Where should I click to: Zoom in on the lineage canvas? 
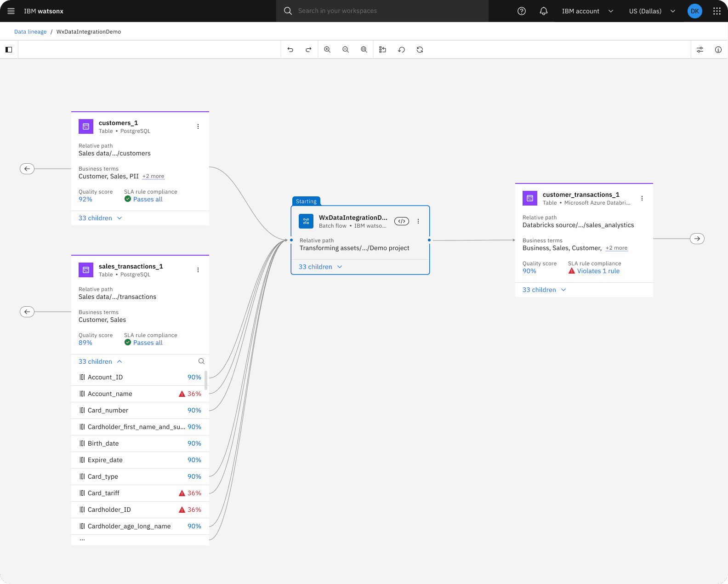click(x=327, y=50)
